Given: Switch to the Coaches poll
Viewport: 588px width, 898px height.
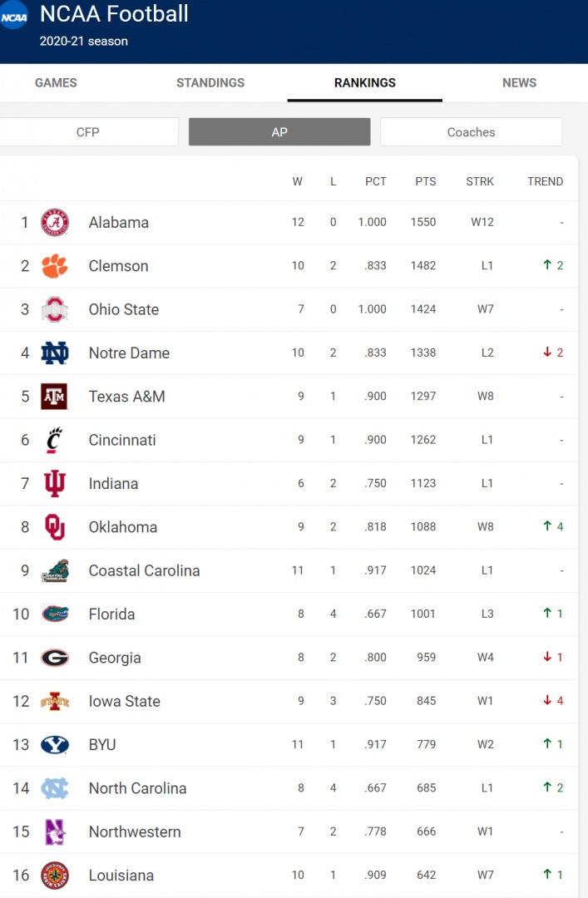Looking at the screenshot, I should coord(471,132).
